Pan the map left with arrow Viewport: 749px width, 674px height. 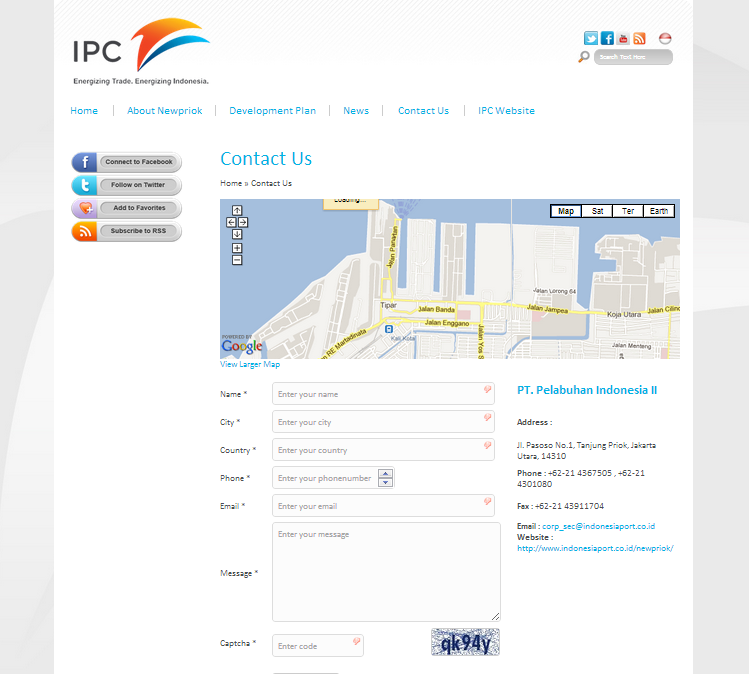coord(231,222)
